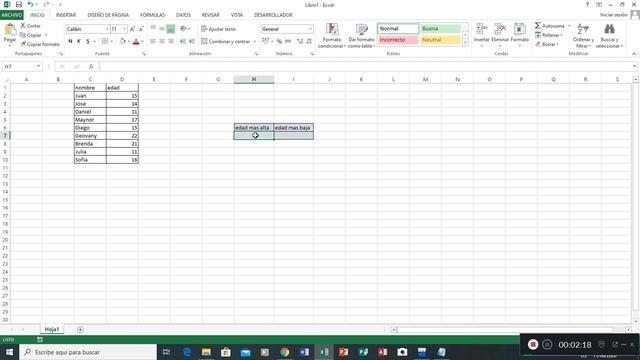Viewport: 640px width, 360px height.
Task: Open Buscar y seleccionar menu
Action: (609, 36)
